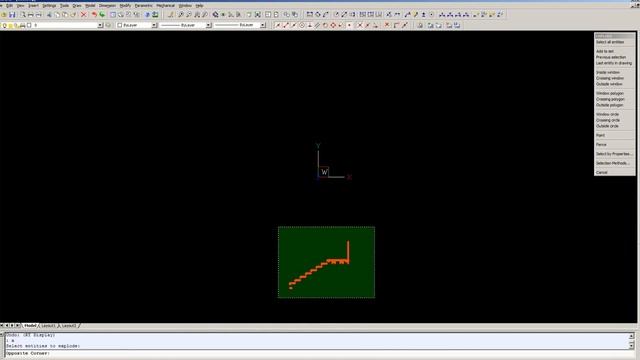Choose Outside window selection mode
This screenshot has height=360, width=640.
(x=609, y=84)
